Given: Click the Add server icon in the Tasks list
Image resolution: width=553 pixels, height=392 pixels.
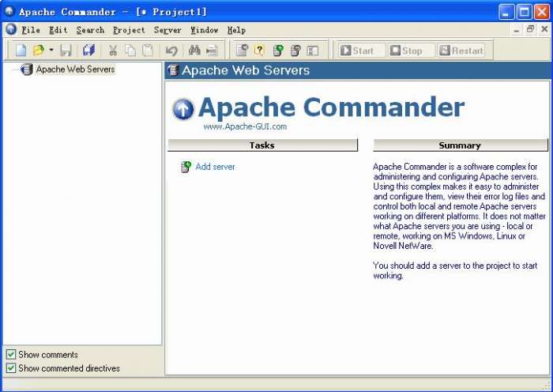Looking at the screenshot, I should pyautogui.click(x=186, y=167).
